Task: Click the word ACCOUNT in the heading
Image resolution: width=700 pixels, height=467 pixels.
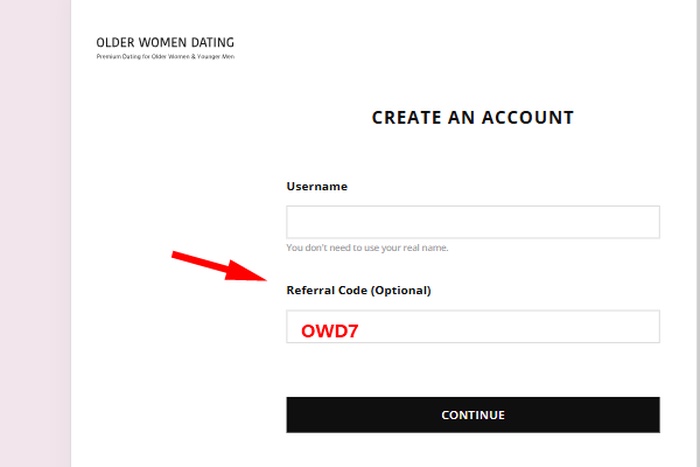Action: tap(527, 118)
